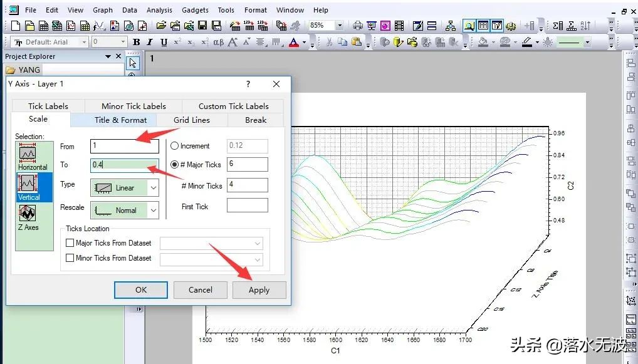Viewport: 638px width, 364px height.
Task: Click the New Graph icon
Action: (x=71, y=26)
